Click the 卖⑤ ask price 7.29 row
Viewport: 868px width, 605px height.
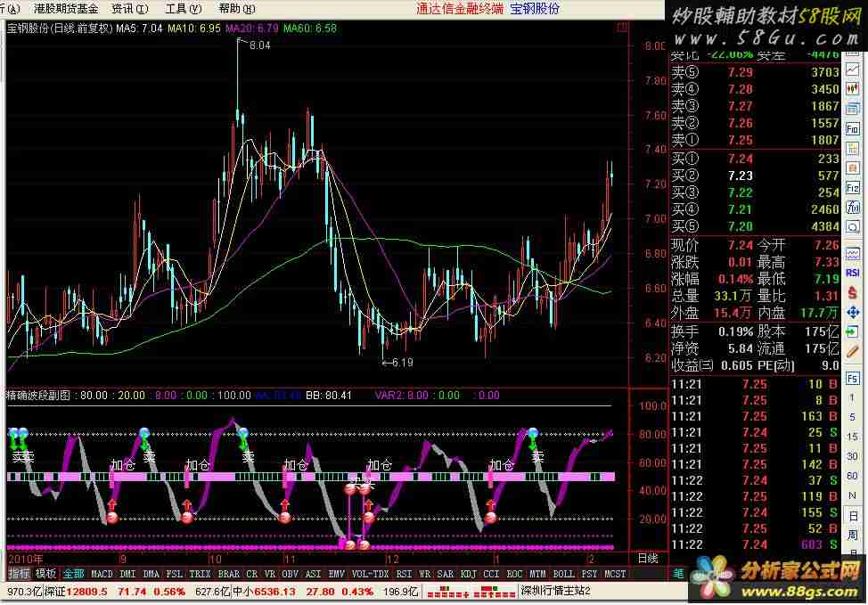click(755, 72)
